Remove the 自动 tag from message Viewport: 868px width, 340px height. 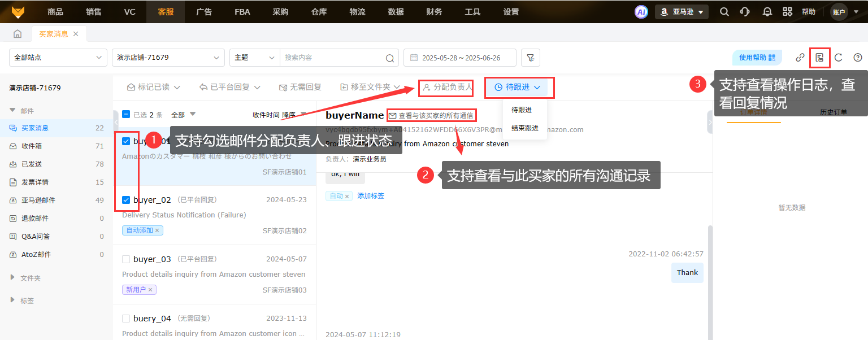[348, 196]
